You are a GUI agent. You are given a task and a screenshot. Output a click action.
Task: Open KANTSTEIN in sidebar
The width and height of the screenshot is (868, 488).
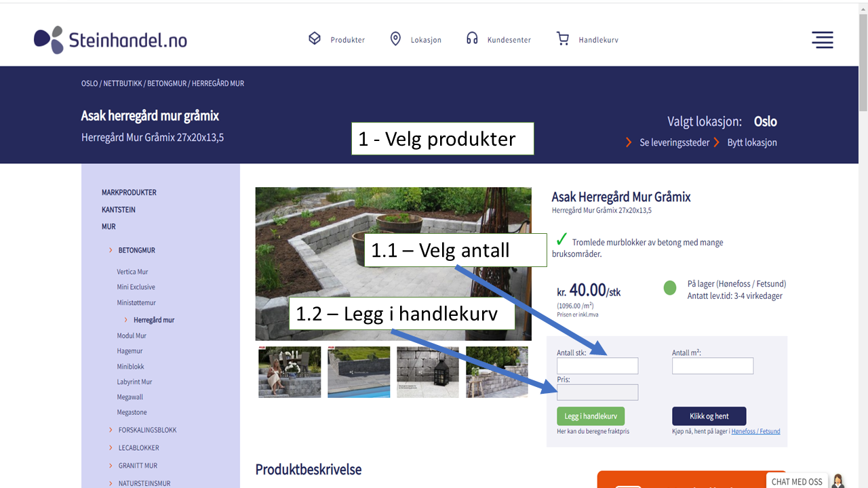[x=118, y=209]
